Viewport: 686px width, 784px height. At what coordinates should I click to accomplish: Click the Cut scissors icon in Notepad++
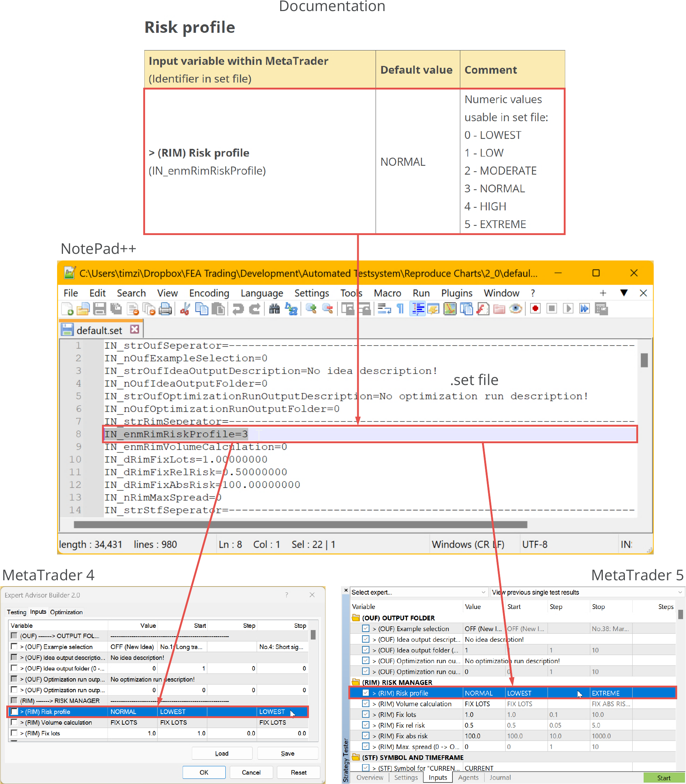(184, 309)
